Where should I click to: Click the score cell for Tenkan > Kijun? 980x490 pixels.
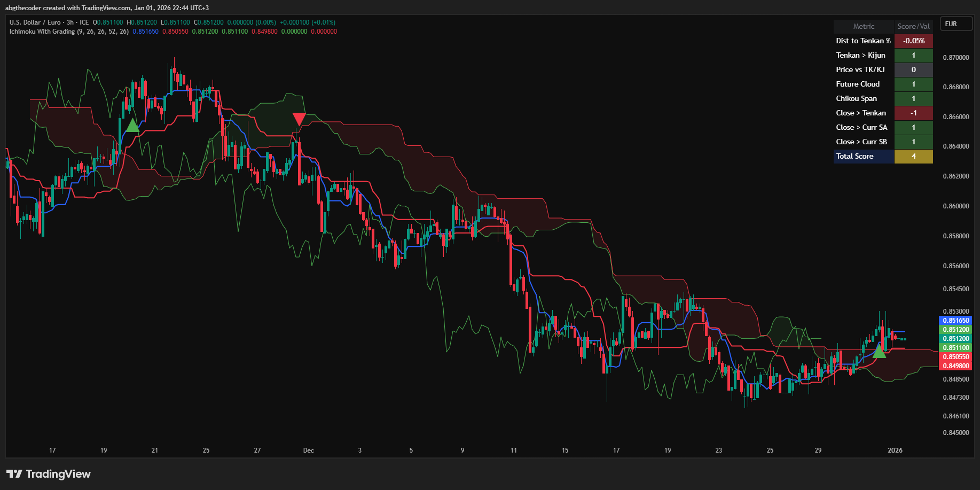pos(914,55)
